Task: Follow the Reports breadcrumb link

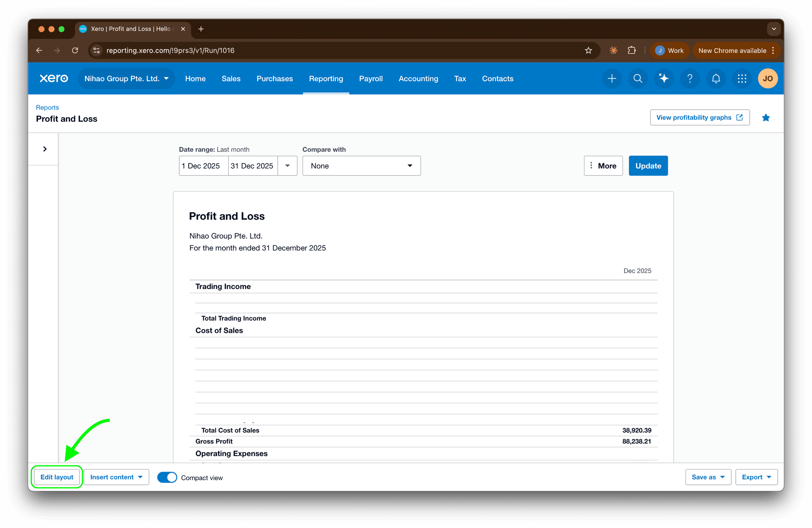Action: [47, 107]
